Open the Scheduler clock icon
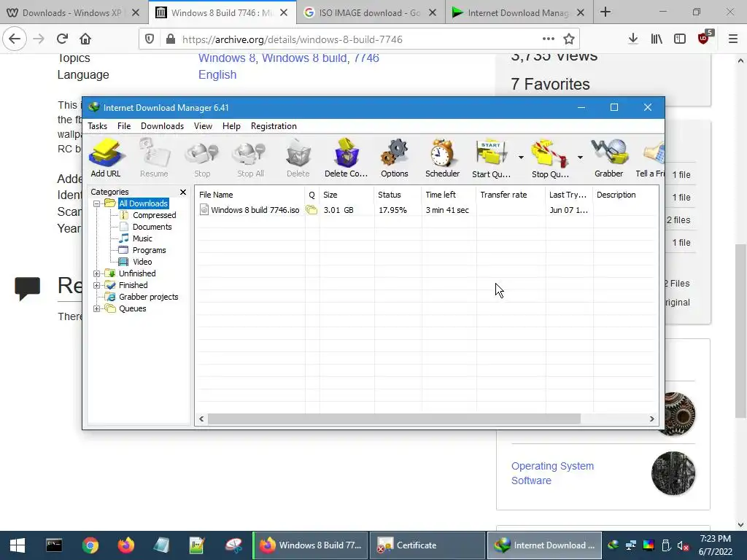Screen dimensions: 747x560 click(x=443, y=158)
